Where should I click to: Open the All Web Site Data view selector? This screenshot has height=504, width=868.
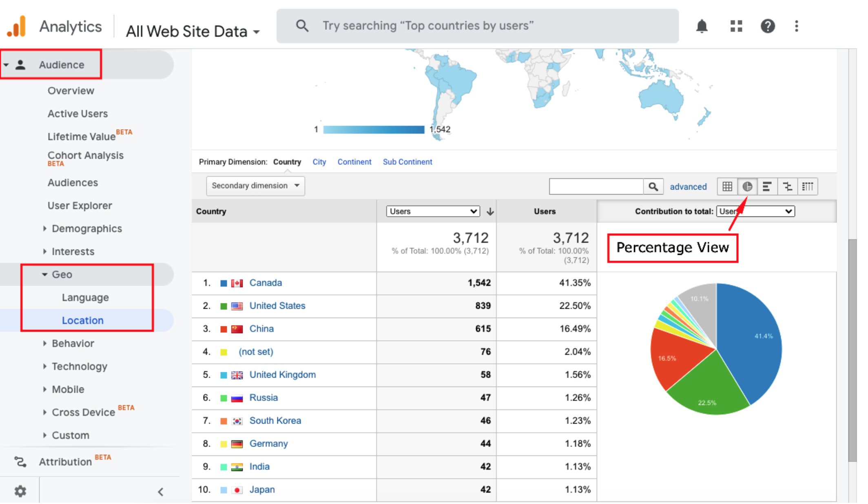[x=193, y=31]
